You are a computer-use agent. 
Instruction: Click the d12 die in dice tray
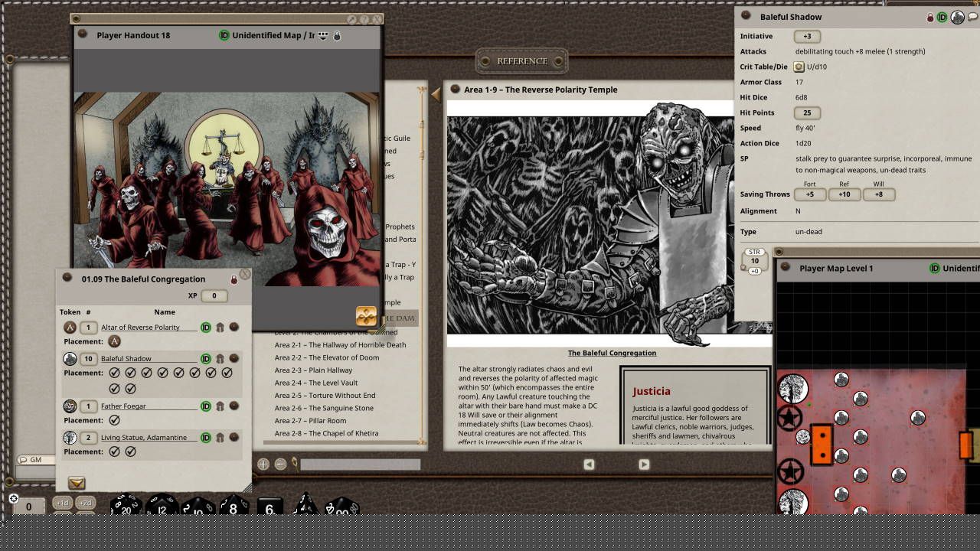click(162, 506)
